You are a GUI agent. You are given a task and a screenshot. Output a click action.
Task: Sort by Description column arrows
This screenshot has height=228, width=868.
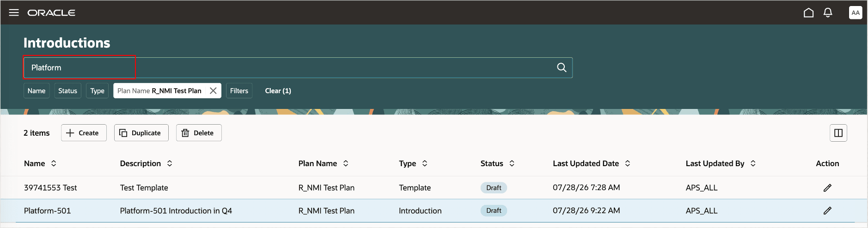[170, 163]
